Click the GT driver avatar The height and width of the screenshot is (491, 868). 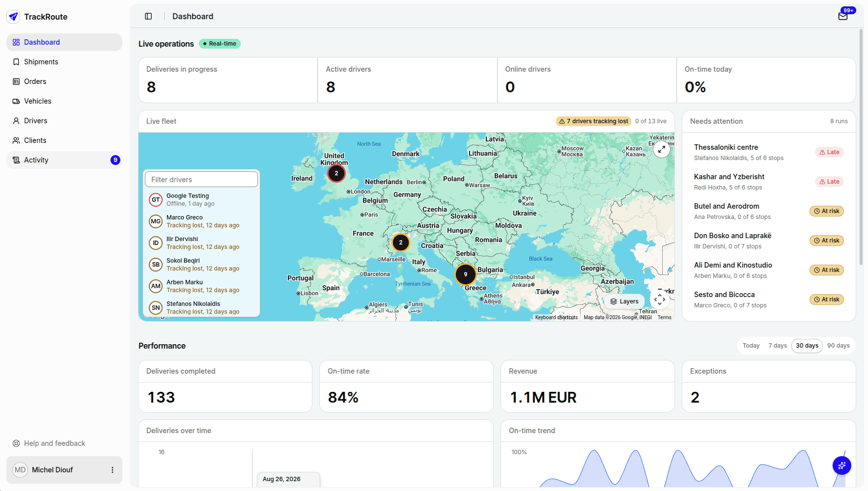tap(156, 200)
